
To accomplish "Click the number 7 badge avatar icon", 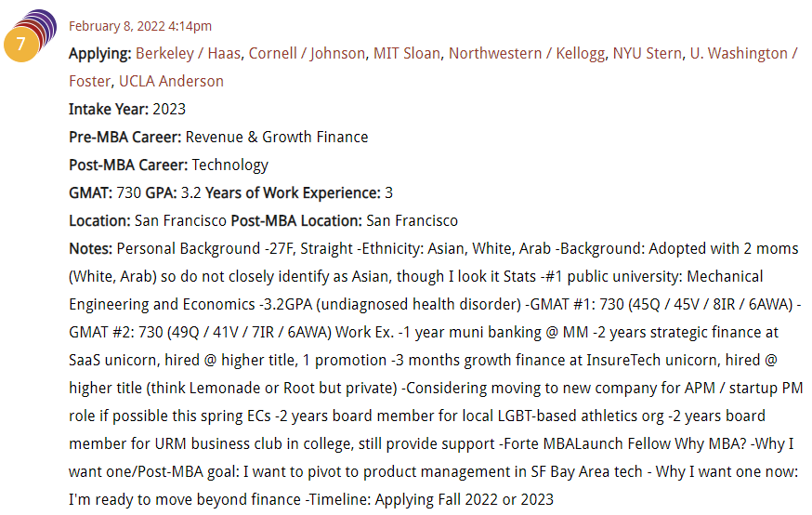I will point(20,44).
